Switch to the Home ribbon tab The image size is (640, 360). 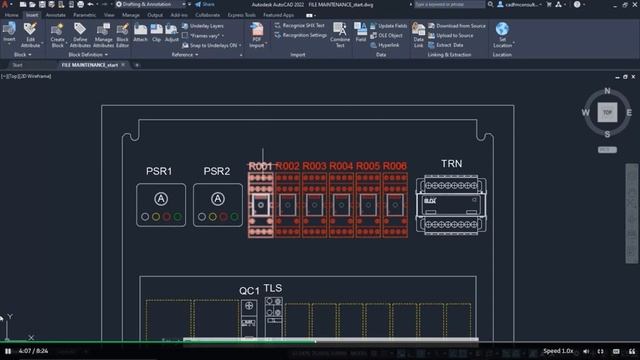tap(11, 15)
